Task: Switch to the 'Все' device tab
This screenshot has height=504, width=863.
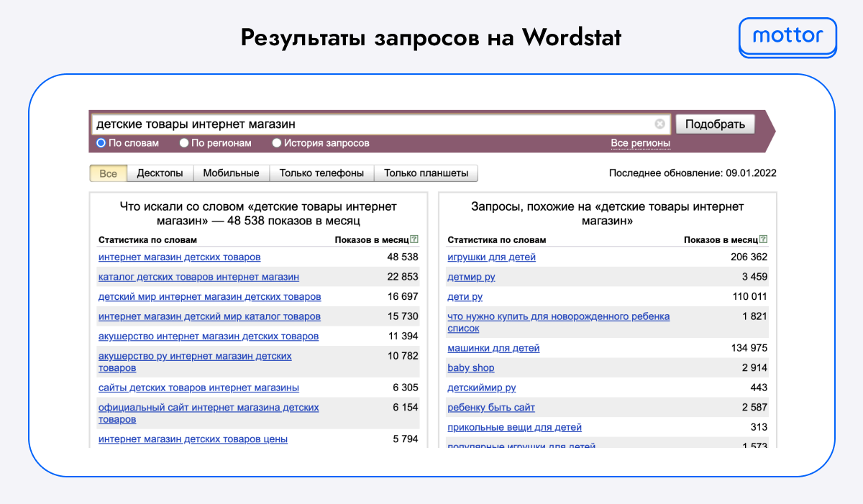Action: click(108, 173)
